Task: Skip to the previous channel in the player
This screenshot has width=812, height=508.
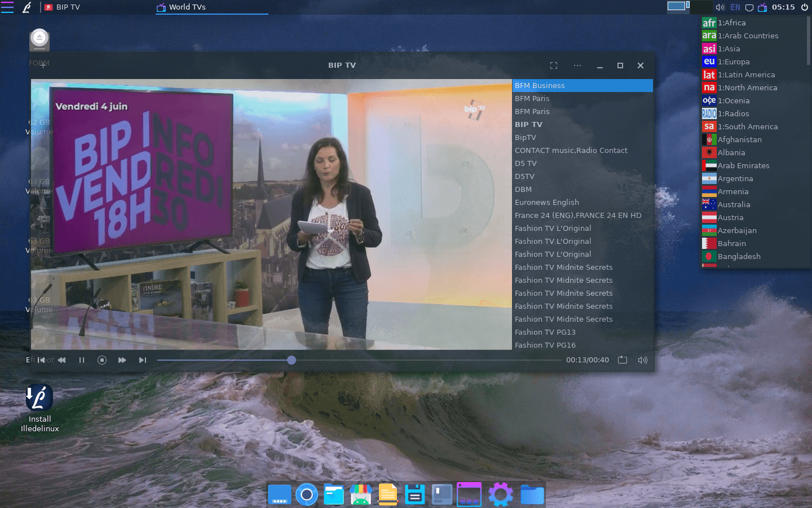Action: tap(41, 360)
